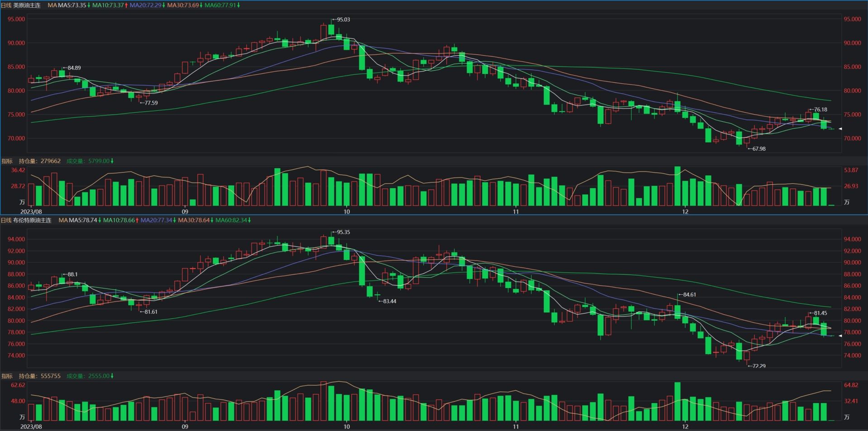This screenshot has width=868, height=431.
Task: Click the 84.89 price annotation
Action: point(72,68)
